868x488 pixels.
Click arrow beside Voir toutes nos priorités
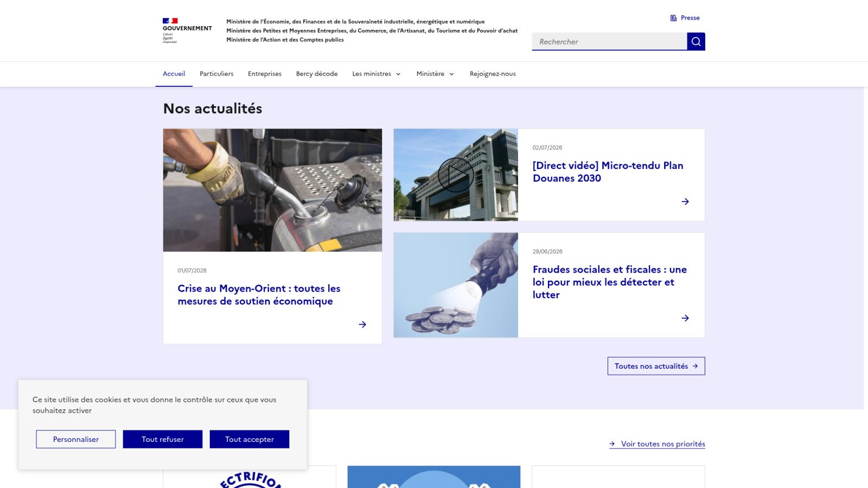[612, 444]
